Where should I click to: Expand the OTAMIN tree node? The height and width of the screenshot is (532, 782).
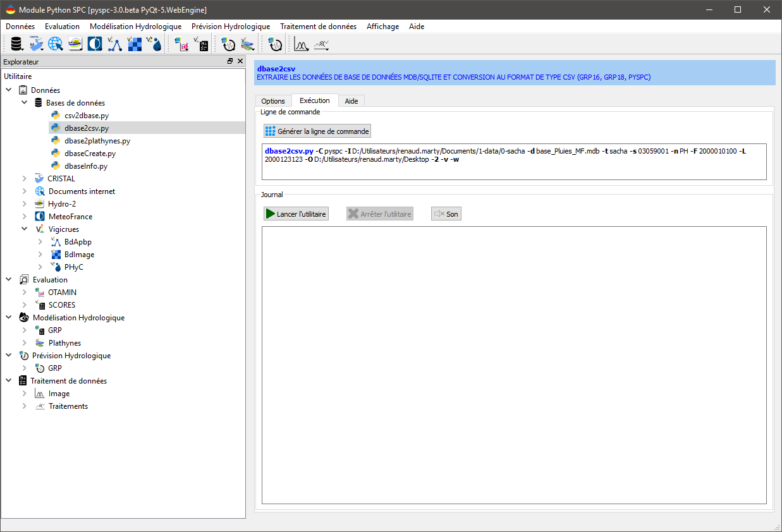25,293
